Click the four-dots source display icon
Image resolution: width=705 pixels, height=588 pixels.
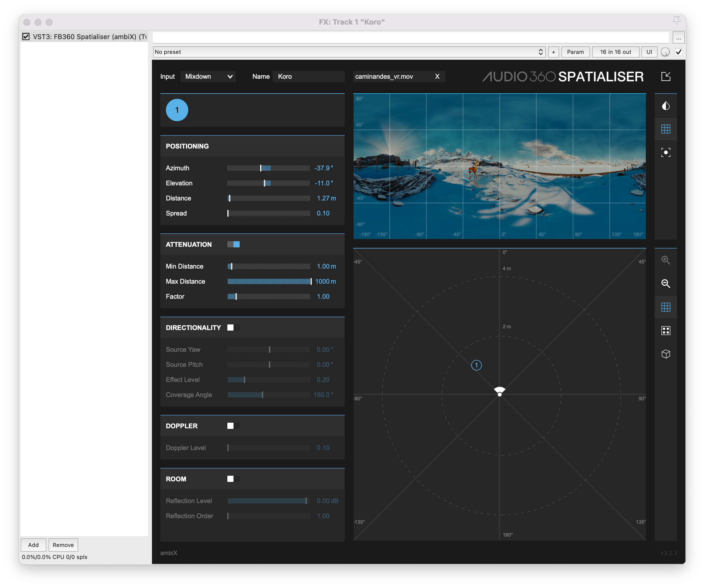tap(665, 331)
